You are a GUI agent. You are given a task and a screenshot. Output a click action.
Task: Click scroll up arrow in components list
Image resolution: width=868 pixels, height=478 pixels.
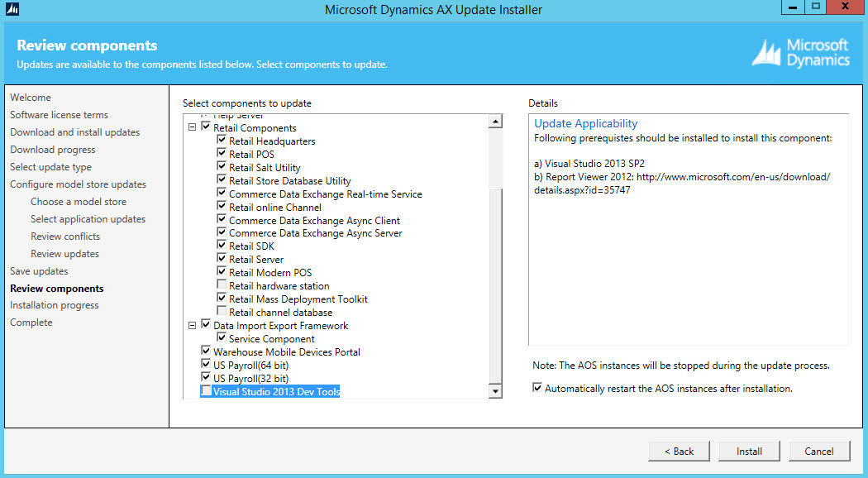coord(495,122)
